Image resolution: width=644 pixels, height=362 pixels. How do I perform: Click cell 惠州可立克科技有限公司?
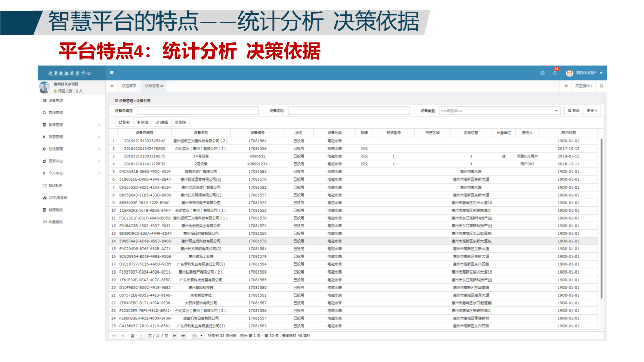[x=201, y=241]
